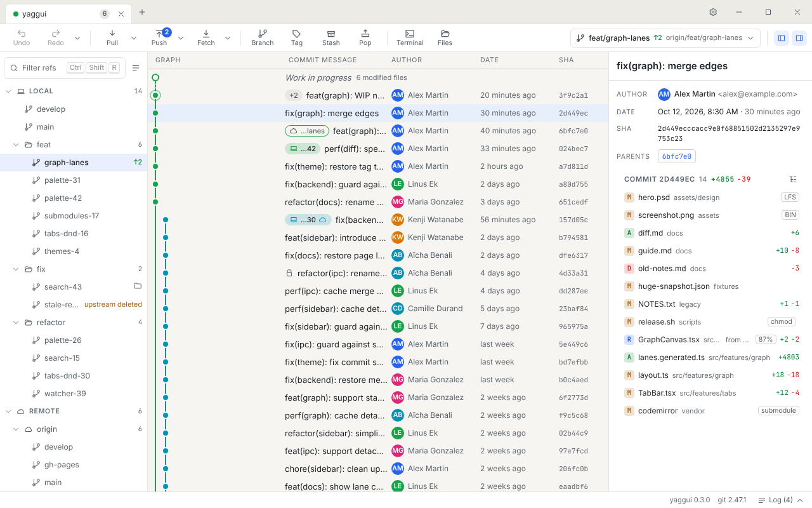Screen dimensions: 812x508
Task: Click the COMMIT MESSAGE column header
Action: tap(322, 60)
